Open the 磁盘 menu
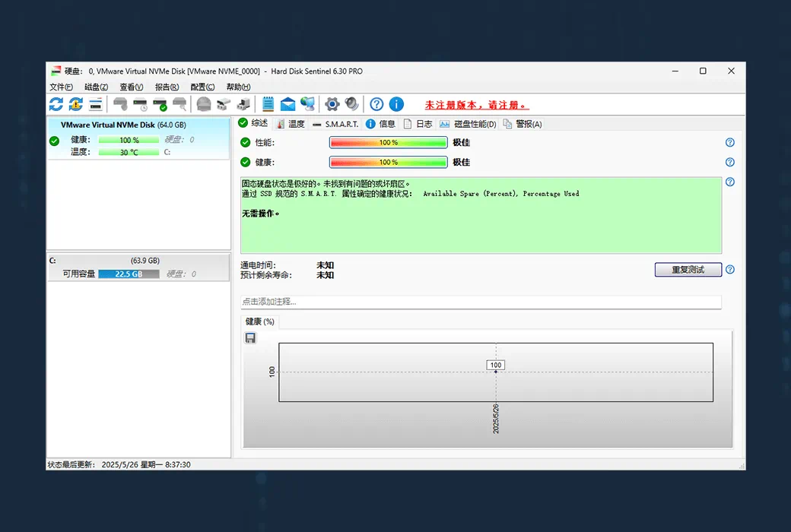Image resolution: width=791 pixels, height=532 pixels. pos(96,87)
